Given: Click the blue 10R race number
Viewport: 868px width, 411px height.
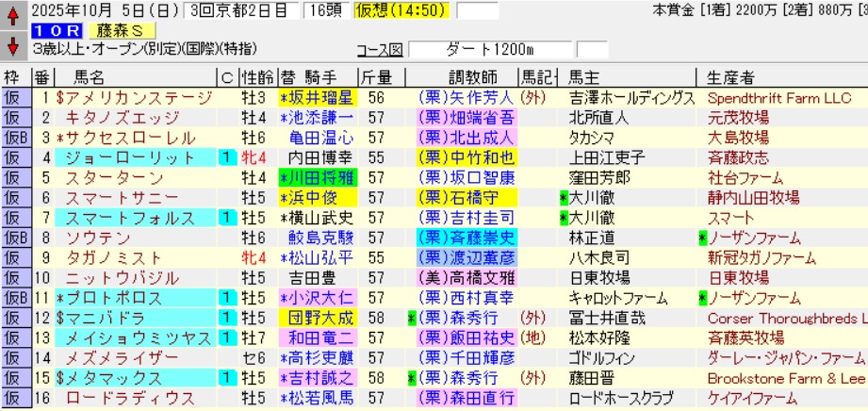Looking at the screenshot, I should tap(46, 31).
